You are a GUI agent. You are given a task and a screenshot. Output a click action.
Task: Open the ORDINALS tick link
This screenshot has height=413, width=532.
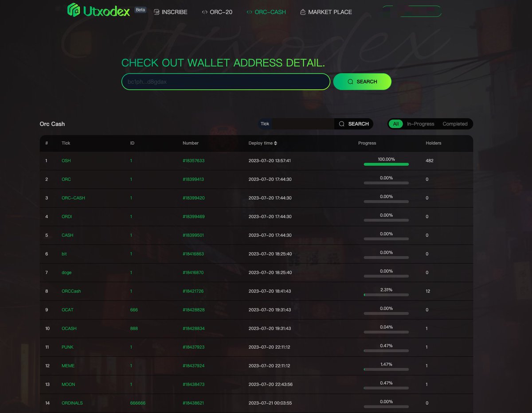click(72, 403)
